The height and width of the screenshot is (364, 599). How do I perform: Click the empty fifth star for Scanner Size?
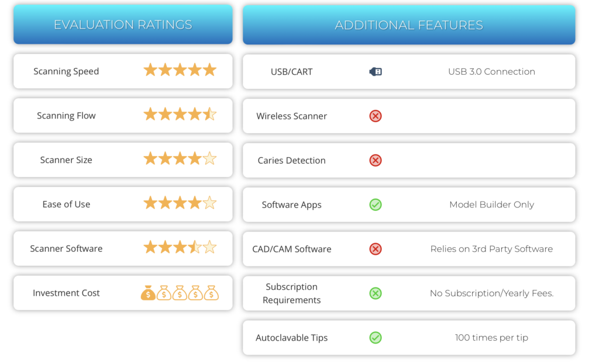209,159
